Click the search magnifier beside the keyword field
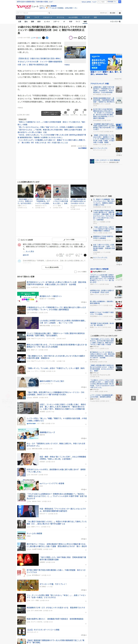Image resolution: width=138 pixels, height=644 pixels. (x=49, y=13)
